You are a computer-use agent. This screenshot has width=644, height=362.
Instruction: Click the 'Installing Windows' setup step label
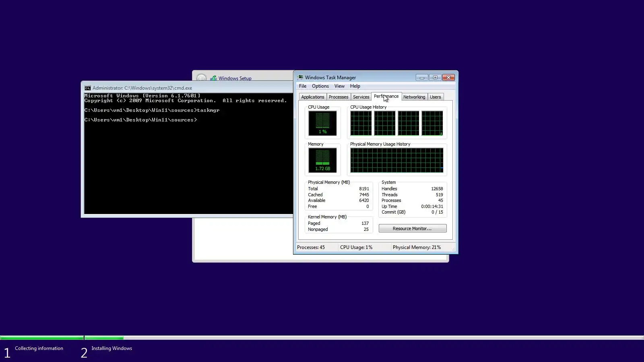pyautogui.click(x=111, y=348)
